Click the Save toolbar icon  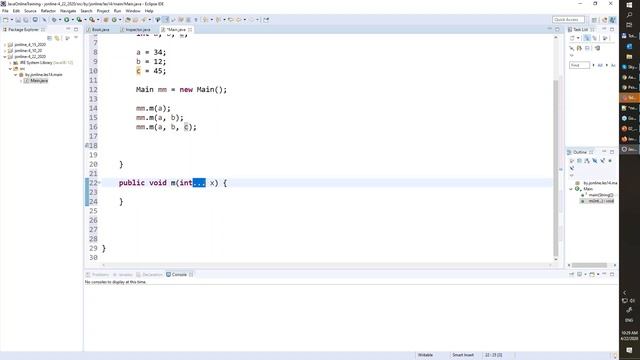click(x=18, y=20)
